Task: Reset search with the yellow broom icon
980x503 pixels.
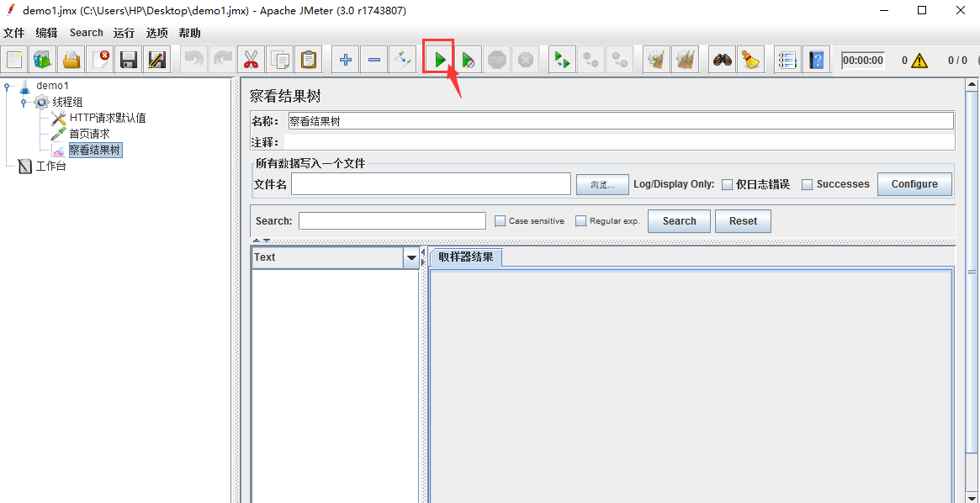Action: (x=750, y=60)
